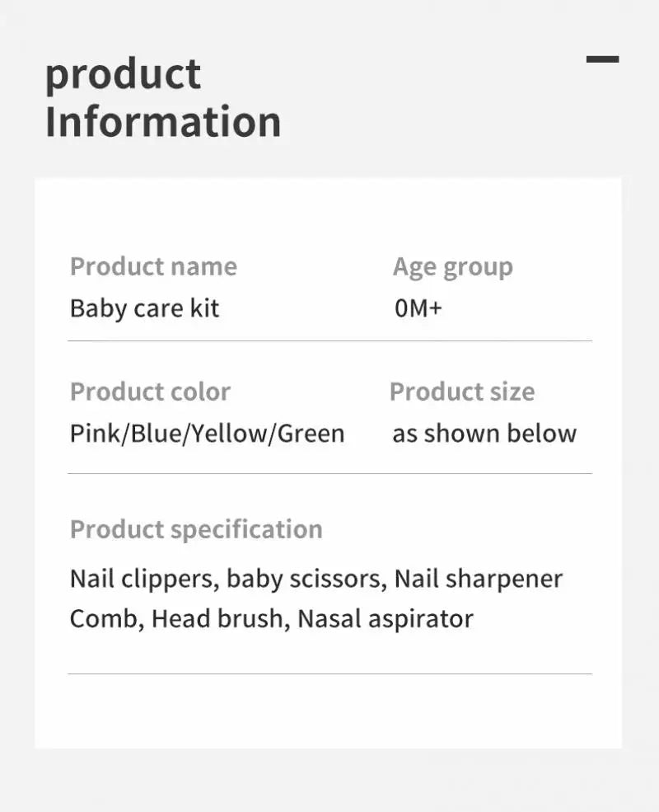Image resolution: width=659 pixels, height=812 pixels.
Task: Select the "Product name" label
Action: [x=153, y=266]
